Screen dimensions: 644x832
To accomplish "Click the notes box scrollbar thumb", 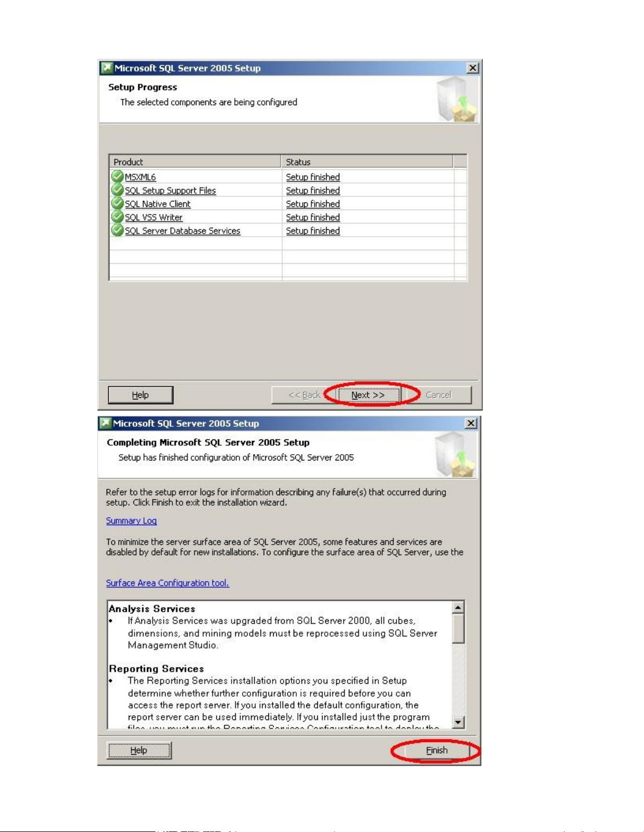I will 458,628.
